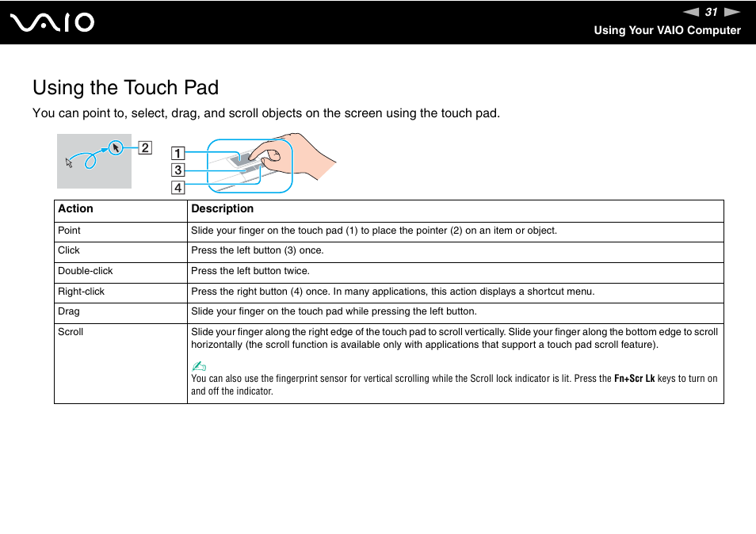Click callout label 3 for left button

coord(178,170)
